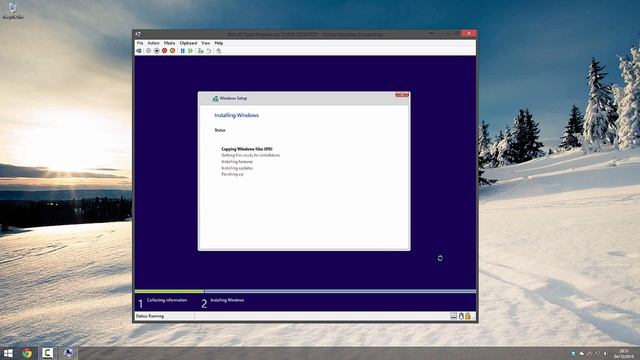Click the "Installing updates" line

(237, 168)
